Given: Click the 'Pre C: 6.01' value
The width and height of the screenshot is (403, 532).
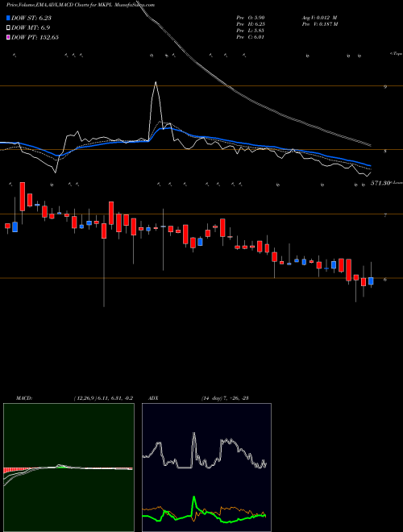Looking at the screenshot, I should (251, 36).
